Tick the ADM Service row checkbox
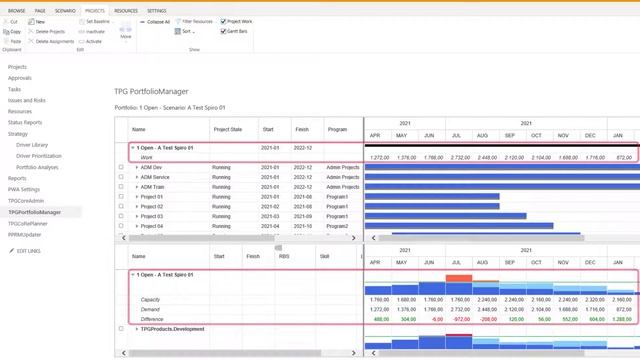The image size is (640, 360). point(121,177)
